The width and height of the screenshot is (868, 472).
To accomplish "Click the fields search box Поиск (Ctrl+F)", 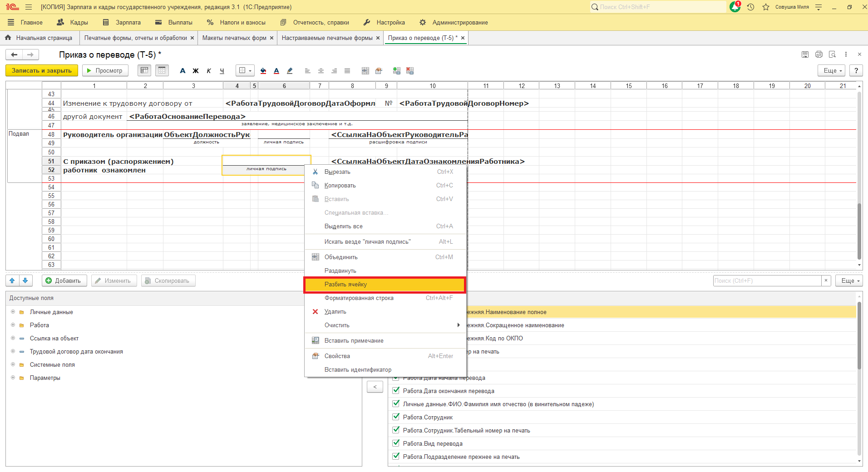I will coord(767,281).
